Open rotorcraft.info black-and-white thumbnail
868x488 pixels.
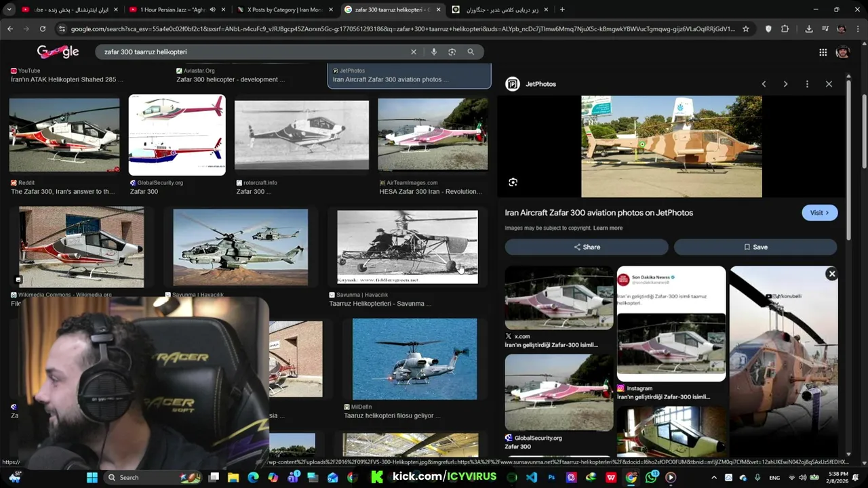coord(302,136)
